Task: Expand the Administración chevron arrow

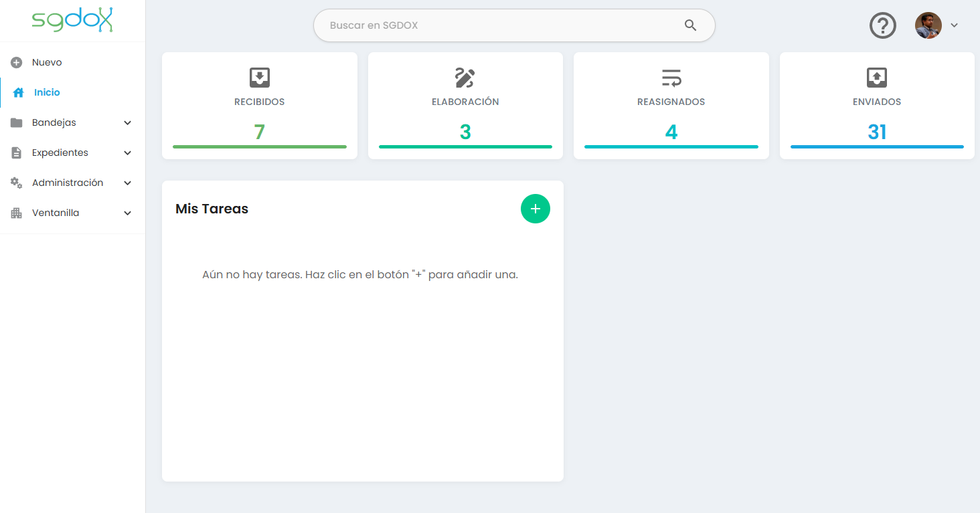Action: coord(128,183)
